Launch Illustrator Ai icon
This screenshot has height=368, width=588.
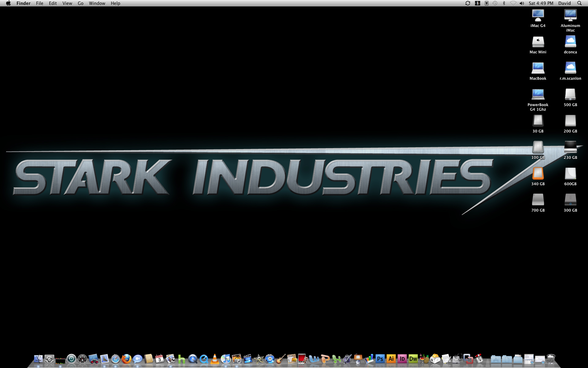(391, 358)
